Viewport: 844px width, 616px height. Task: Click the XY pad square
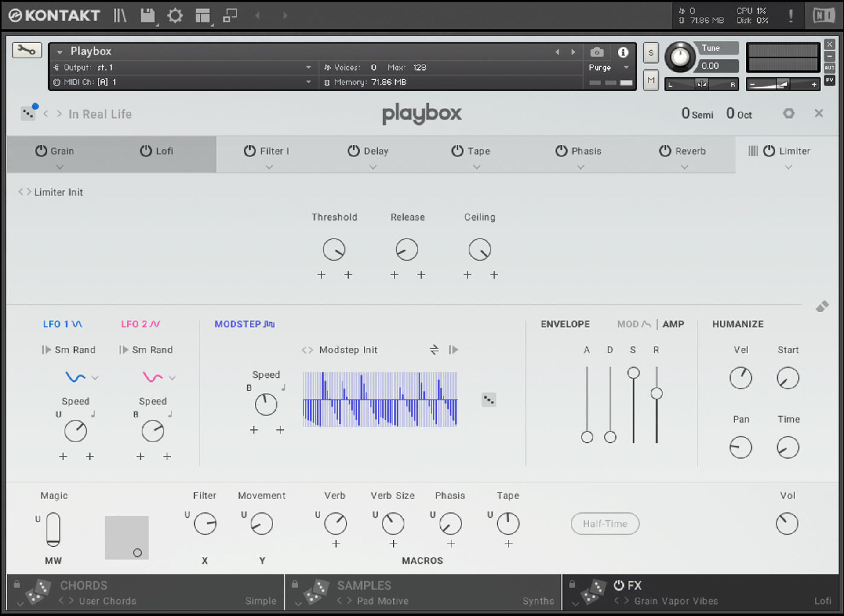point(127,537)
